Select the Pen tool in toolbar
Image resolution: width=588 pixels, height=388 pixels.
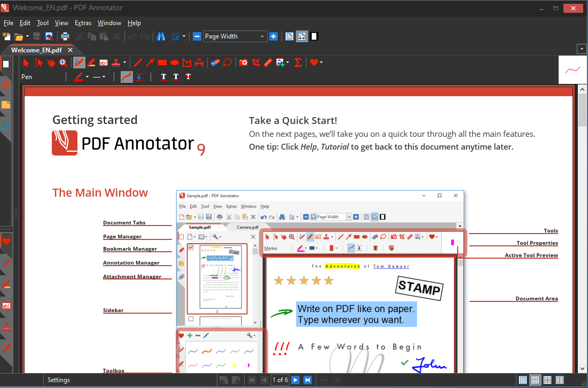[x=79, y=63]
